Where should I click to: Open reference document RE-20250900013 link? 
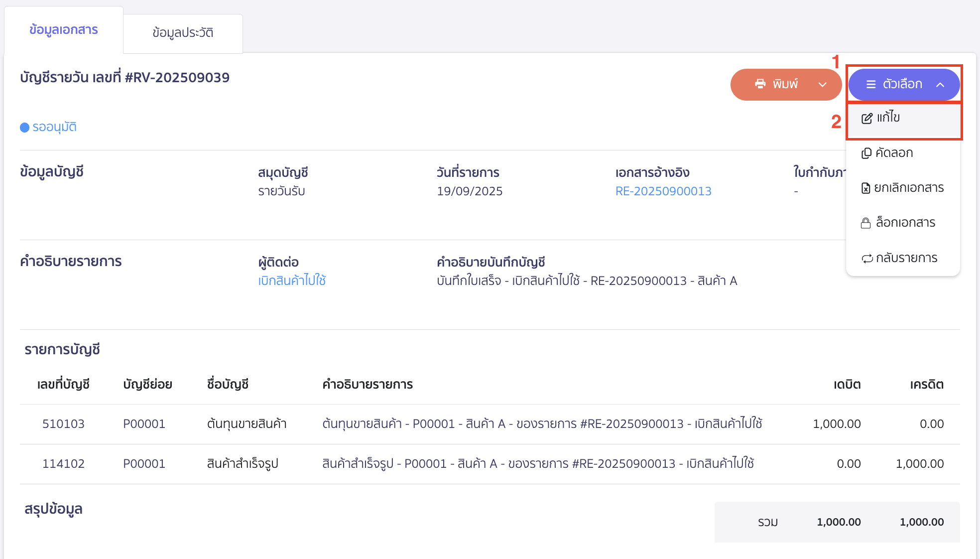pos(663,191)
